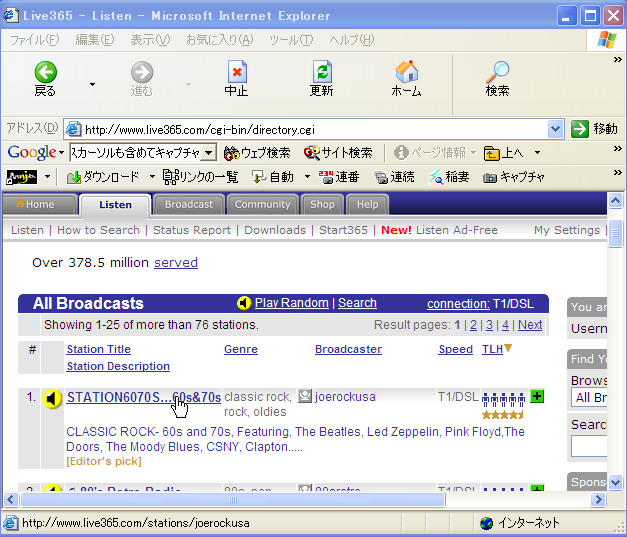
Task: Sort by the Genre column link
Action: click(241, 349)
